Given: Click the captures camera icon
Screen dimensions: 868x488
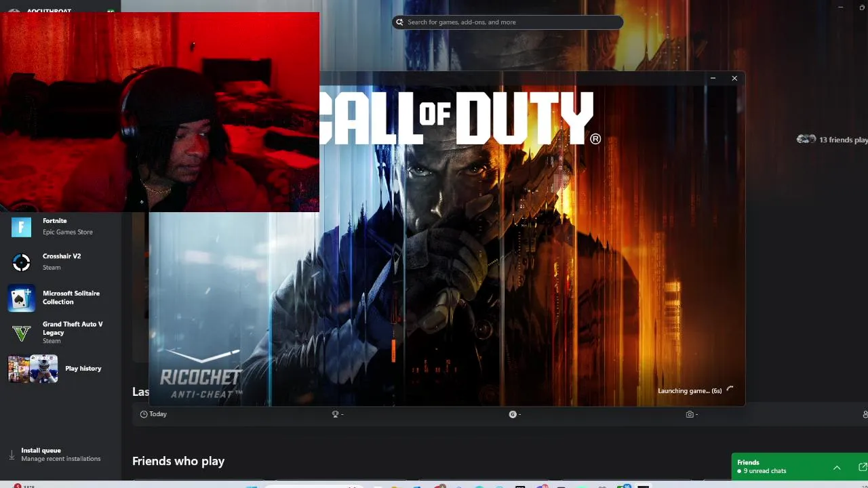Looking at the screenshot, I should (x=690, y=414).
